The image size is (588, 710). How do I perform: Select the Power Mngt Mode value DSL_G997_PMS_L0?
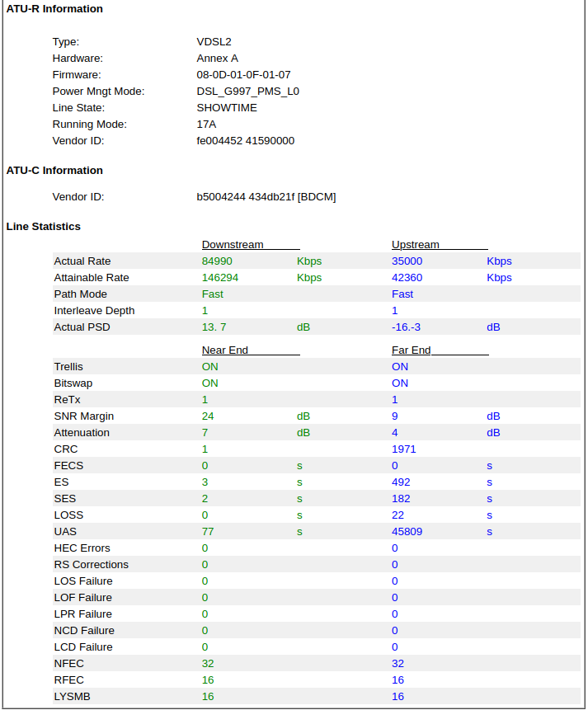point(247,92)
